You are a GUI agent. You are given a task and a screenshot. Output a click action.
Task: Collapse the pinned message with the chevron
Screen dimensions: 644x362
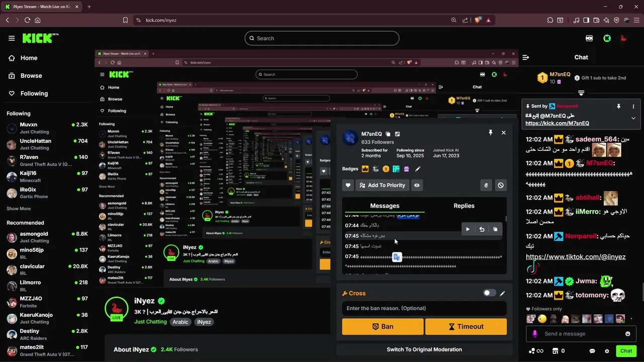tap(633, 118)
